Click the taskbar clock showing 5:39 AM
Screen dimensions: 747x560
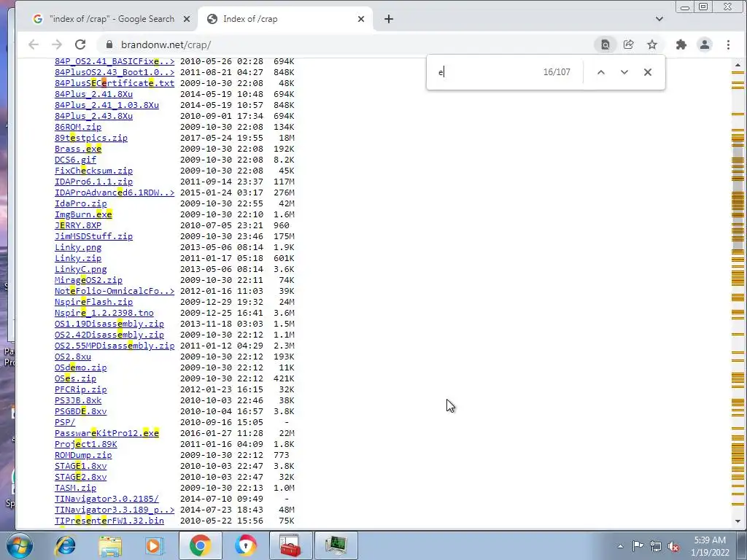tap(710, 546)
